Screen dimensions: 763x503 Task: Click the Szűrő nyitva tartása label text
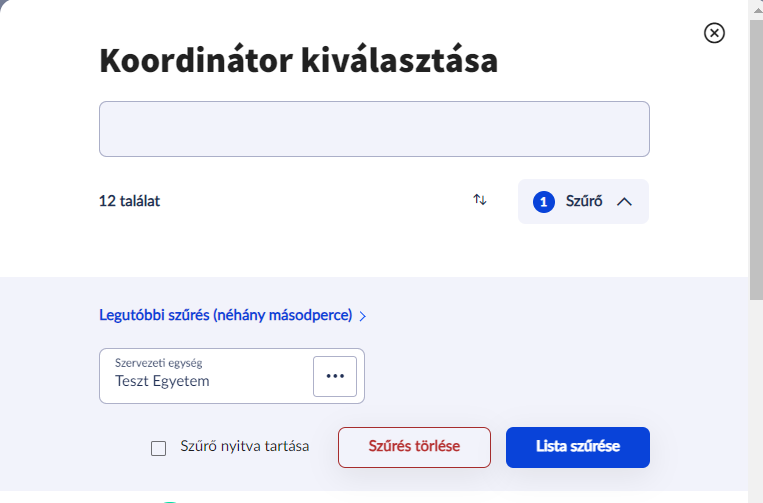click(244, 447)
